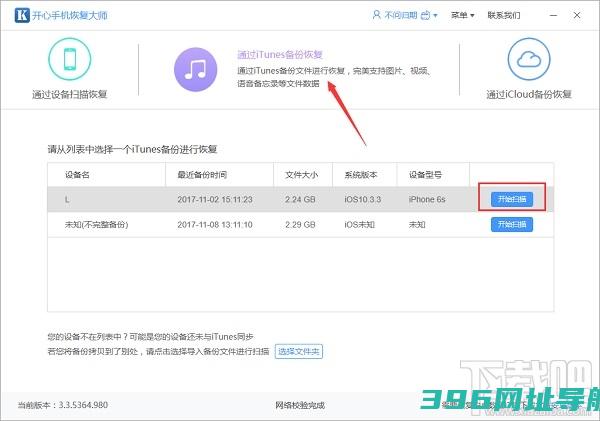The height and width of the screenshot is (421, 600).
Task: Click 开始扫描 for the iPhone 6s backup
Action: coord(512,199)
